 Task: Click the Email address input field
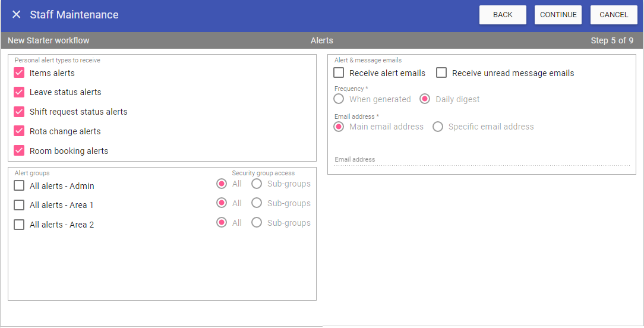tap(481, 159)
